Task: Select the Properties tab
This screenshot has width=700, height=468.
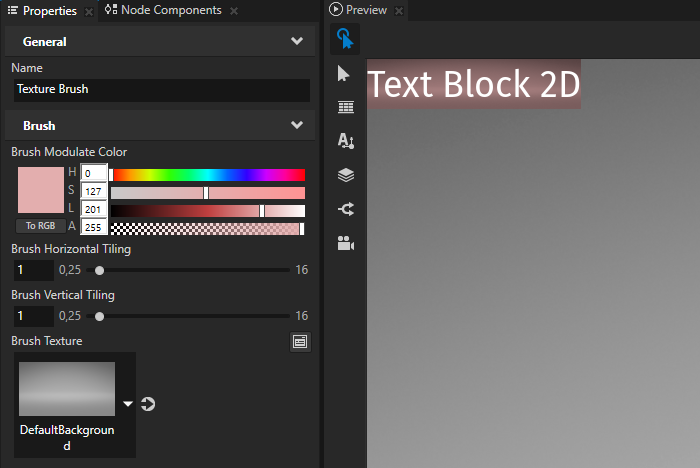Action: pos(49,10)
